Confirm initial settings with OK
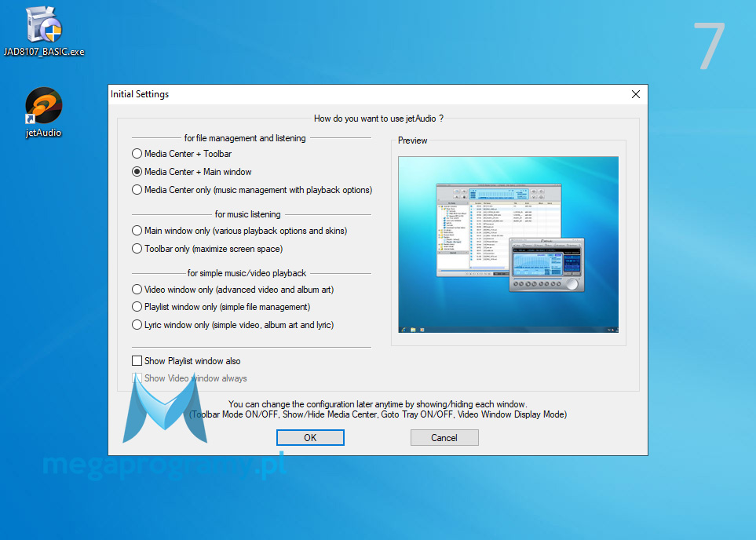 coord(310,438)
